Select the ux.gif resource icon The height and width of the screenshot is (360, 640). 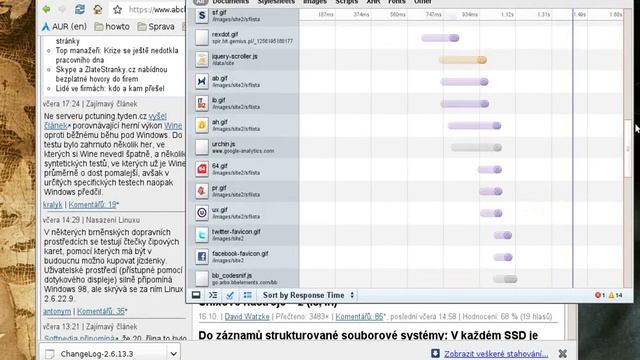202,213
